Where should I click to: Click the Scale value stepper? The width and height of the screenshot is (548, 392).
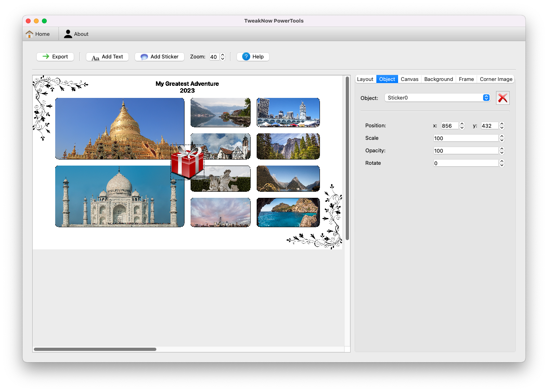click(502, 138)
